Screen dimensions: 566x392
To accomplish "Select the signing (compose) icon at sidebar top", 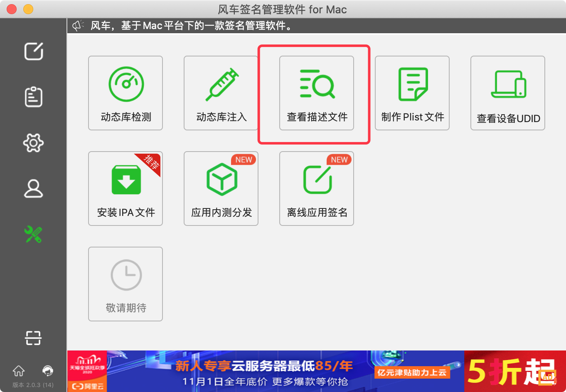I will 33,51.
